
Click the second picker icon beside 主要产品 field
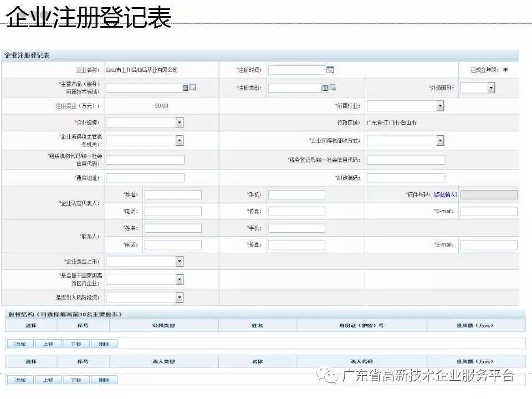[193, 88]
